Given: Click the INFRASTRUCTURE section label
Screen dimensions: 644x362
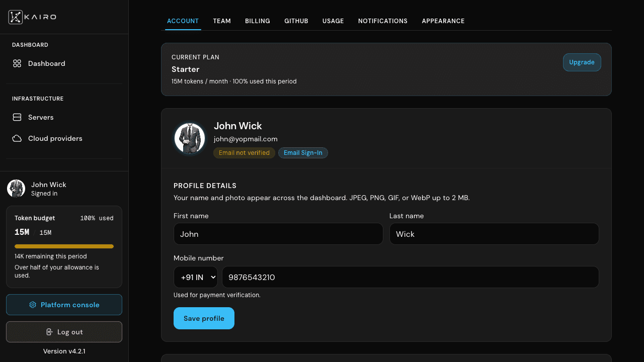Looking at the screenshot, I should tap(38, 99).
